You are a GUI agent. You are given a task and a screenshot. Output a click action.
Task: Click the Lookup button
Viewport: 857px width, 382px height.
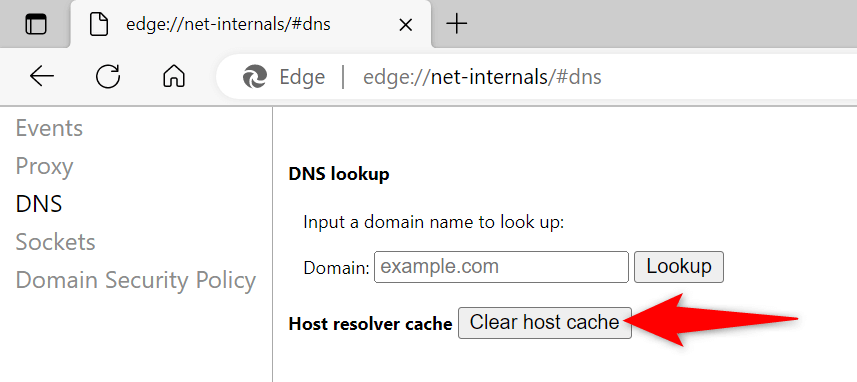click(679, 267)
